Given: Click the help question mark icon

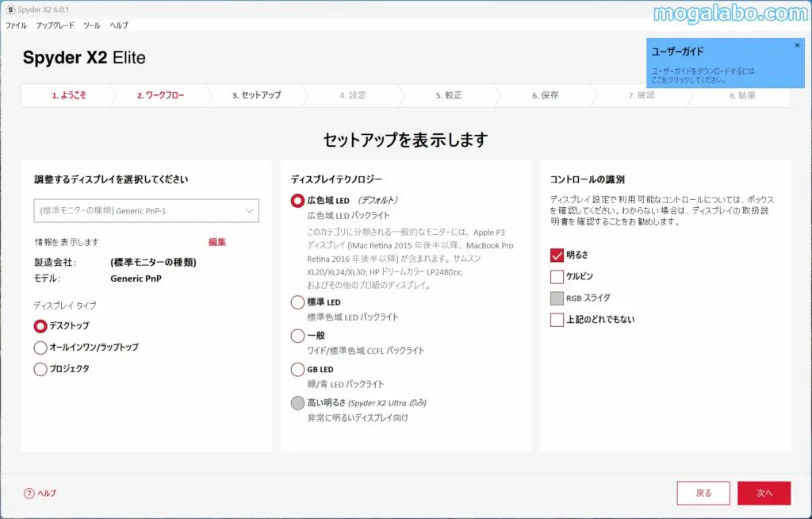Looking at the screenshot, I should pos(29,493).
